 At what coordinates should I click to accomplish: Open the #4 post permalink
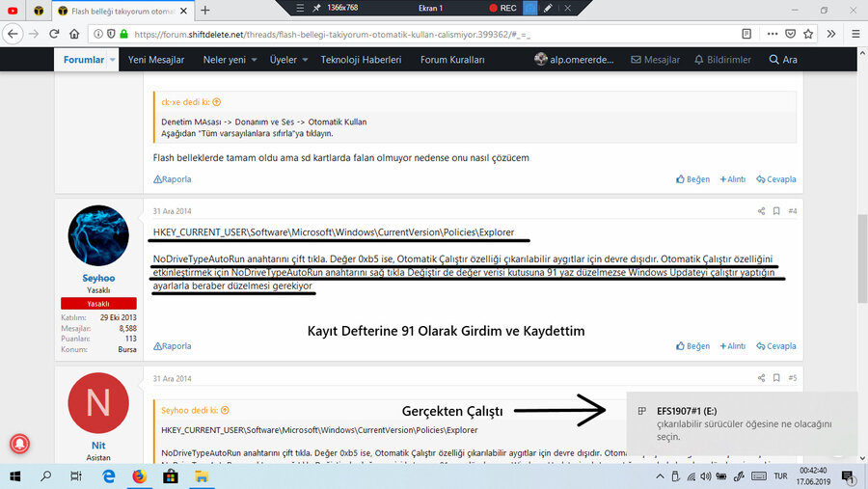(793, 211)
